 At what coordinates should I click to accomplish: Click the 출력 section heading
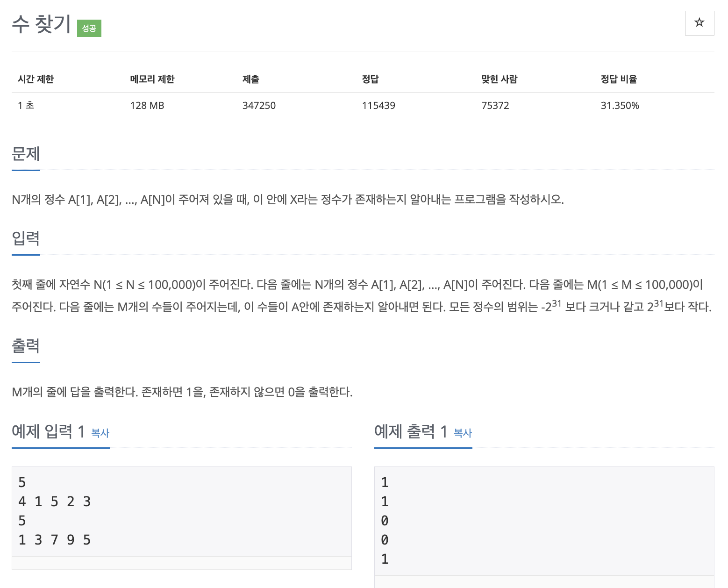coord(26,346)
